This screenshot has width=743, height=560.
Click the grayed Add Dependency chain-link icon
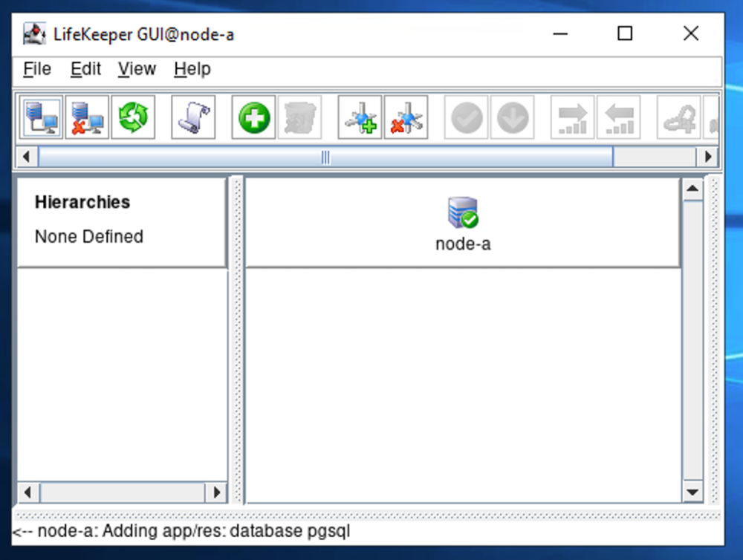point(678,117)
